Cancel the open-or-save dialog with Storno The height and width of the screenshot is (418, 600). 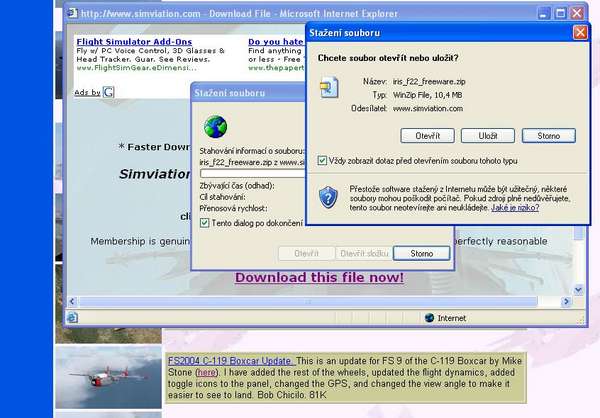(x=548, y=135)
